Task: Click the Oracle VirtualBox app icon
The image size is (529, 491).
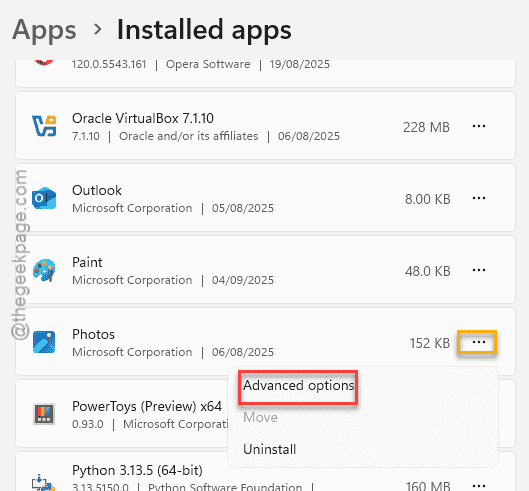Action: tap(44, 126)
